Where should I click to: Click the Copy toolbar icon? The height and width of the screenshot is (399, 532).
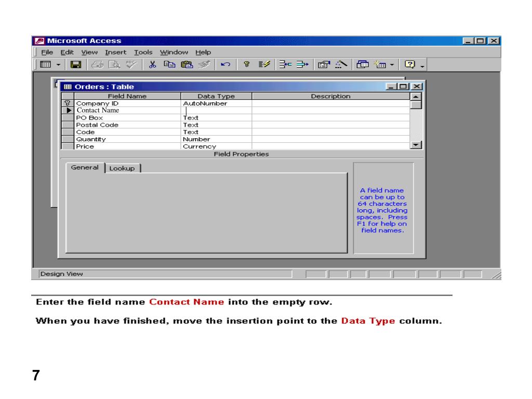click(x=169, y=64)
